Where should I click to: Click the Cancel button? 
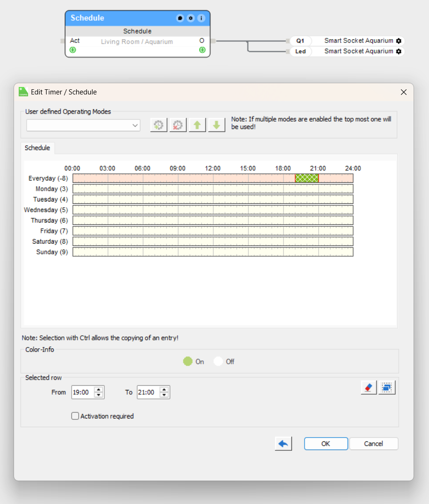pos(374,444)
